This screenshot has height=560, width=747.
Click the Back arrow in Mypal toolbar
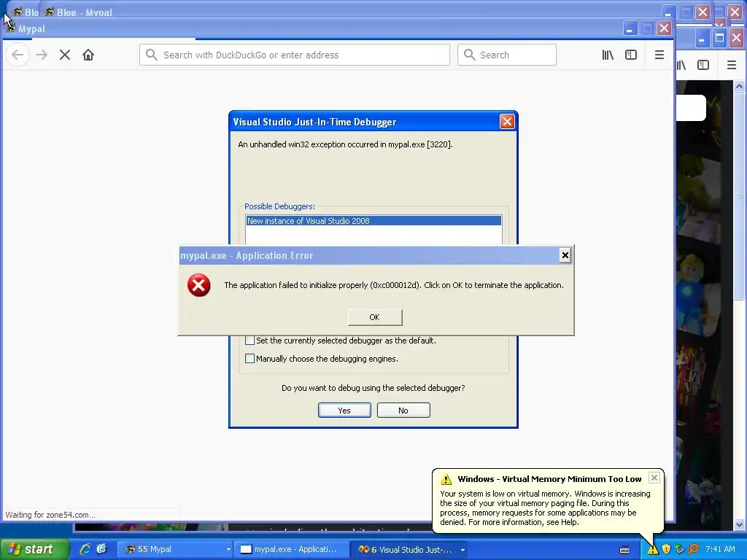tap(18, 55)
